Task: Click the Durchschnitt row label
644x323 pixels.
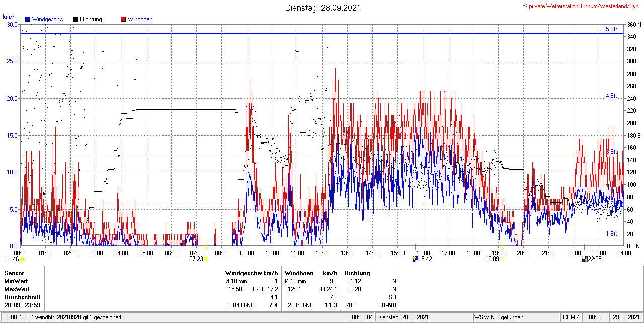Action: point(22,297)
